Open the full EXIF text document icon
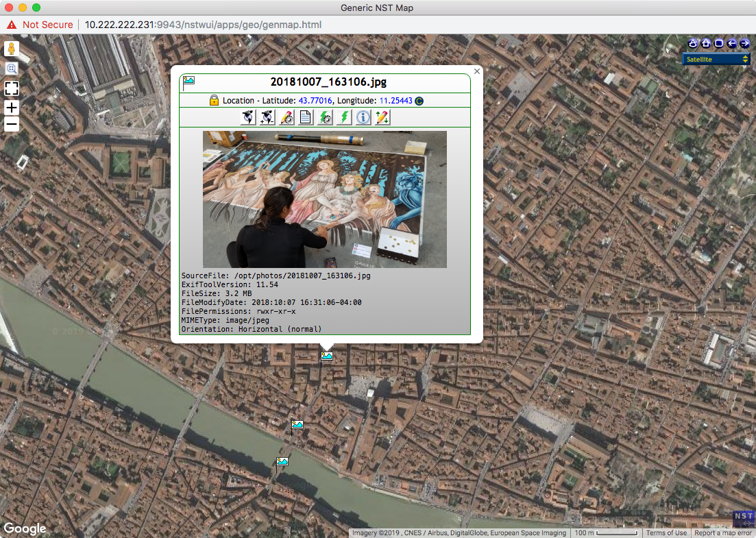The width and height of the screenshot is (756, 538). pos(306,117)
